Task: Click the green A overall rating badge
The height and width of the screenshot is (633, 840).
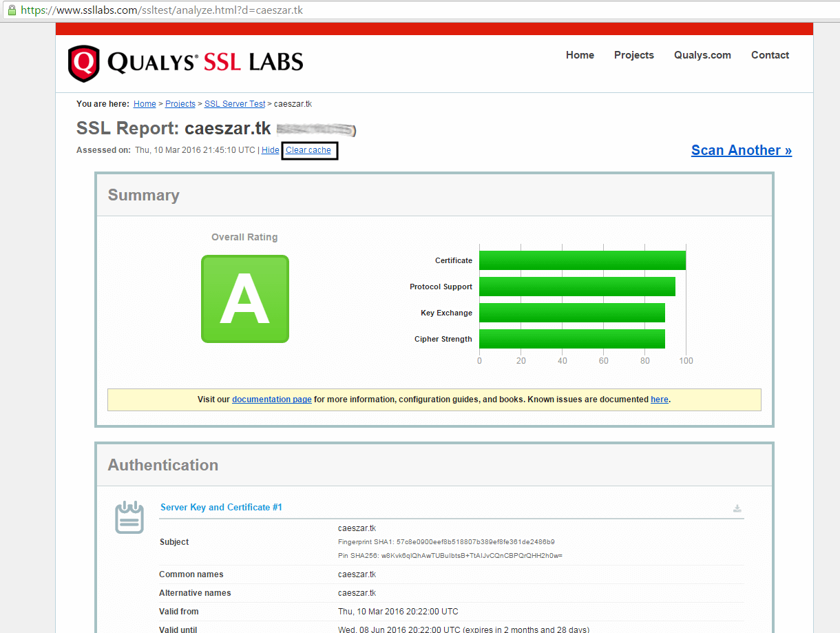Action: tap(245, 299)
